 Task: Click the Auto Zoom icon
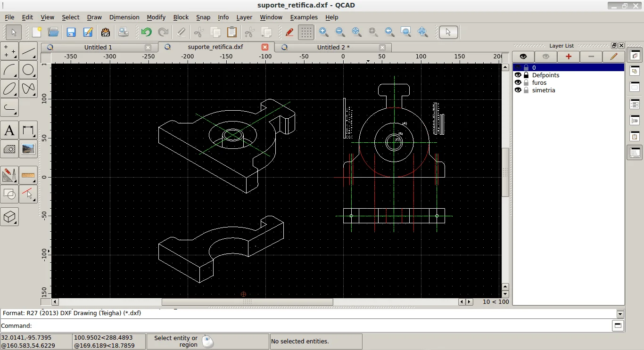357,32
